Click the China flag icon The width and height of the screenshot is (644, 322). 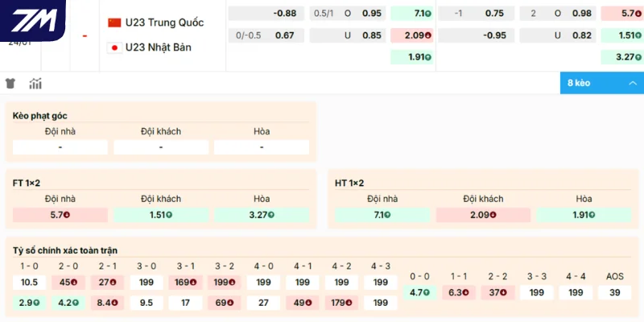(114, 22)
